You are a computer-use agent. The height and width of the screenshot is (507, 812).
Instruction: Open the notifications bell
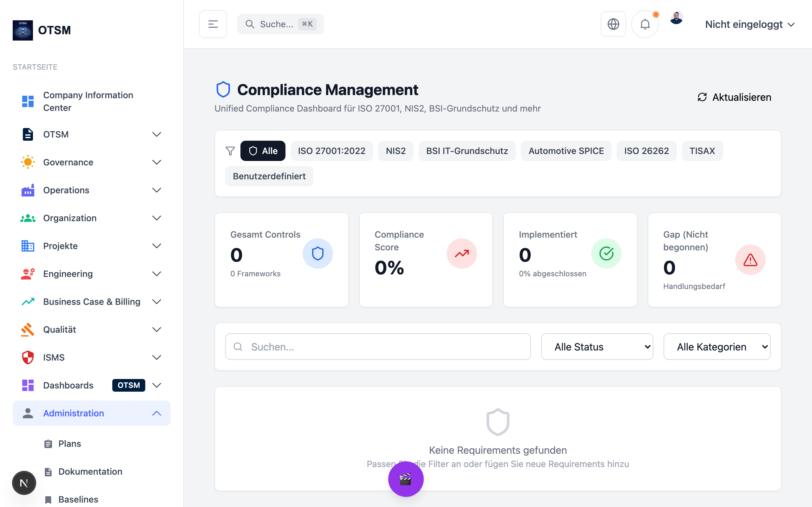pos(645,24)
